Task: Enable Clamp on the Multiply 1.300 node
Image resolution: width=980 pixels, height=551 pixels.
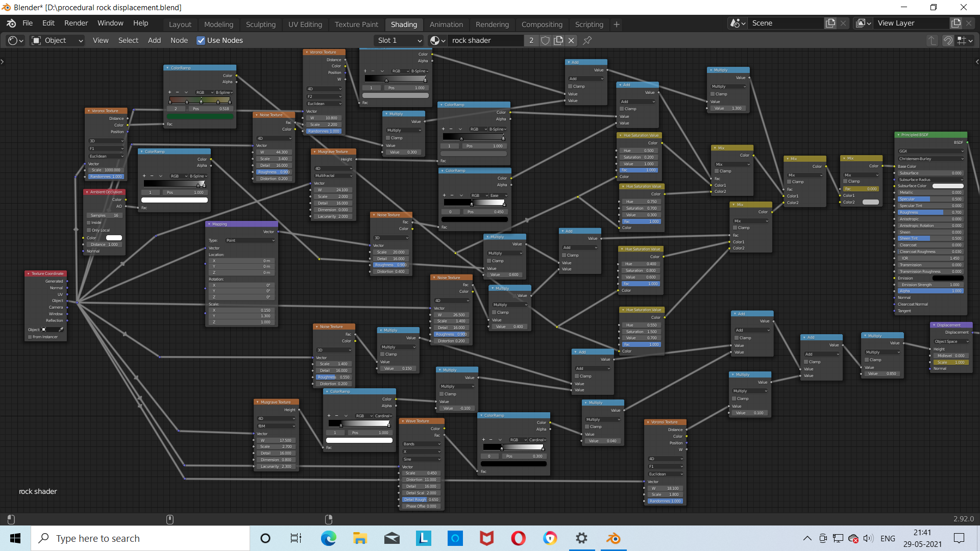Action: pos(713,94)
